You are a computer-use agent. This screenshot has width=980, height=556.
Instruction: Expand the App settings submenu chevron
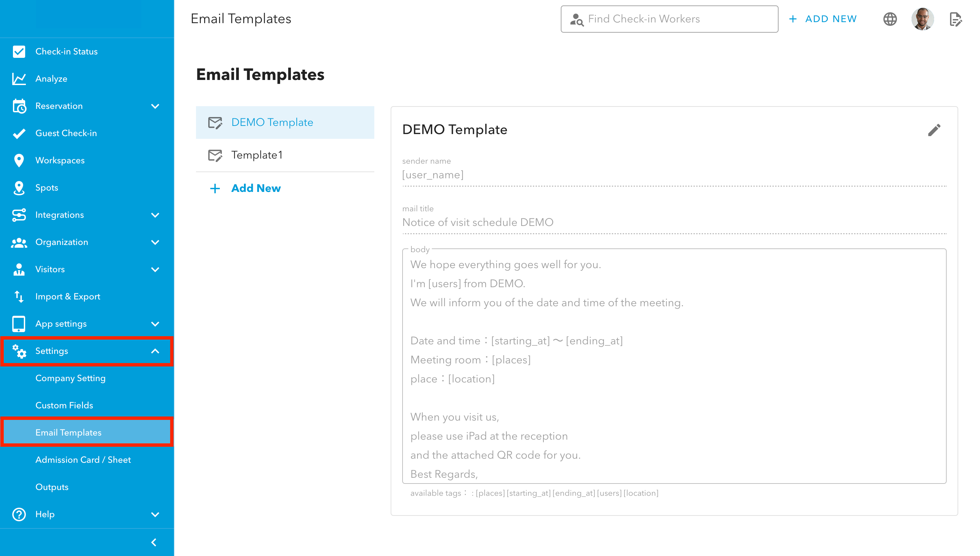click(155, 324)
